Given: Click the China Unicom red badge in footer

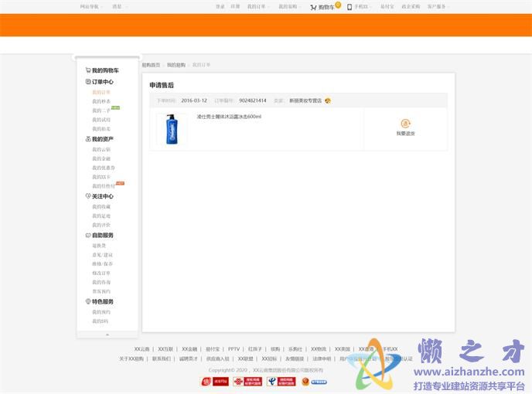Looking at the screenshot, I should (247, 382).
